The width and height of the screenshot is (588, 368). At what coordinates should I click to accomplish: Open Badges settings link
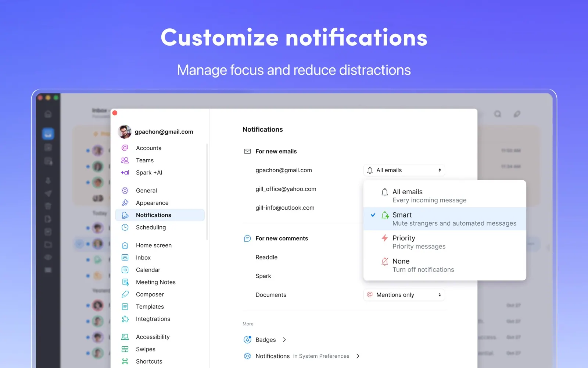click(x=265, y=340)
